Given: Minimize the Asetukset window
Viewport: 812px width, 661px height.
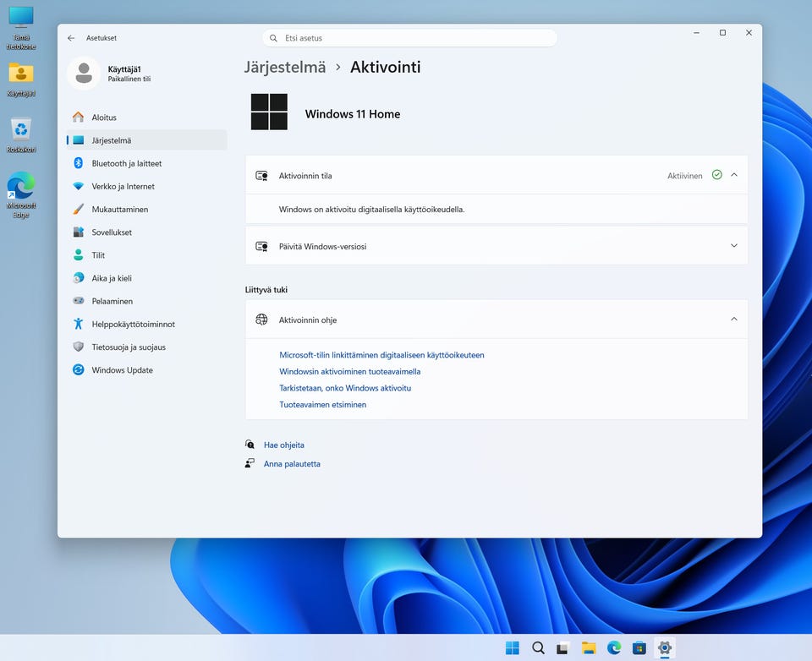Looking at the screenshot, I should pyautogui.click(x=696, y=33).
